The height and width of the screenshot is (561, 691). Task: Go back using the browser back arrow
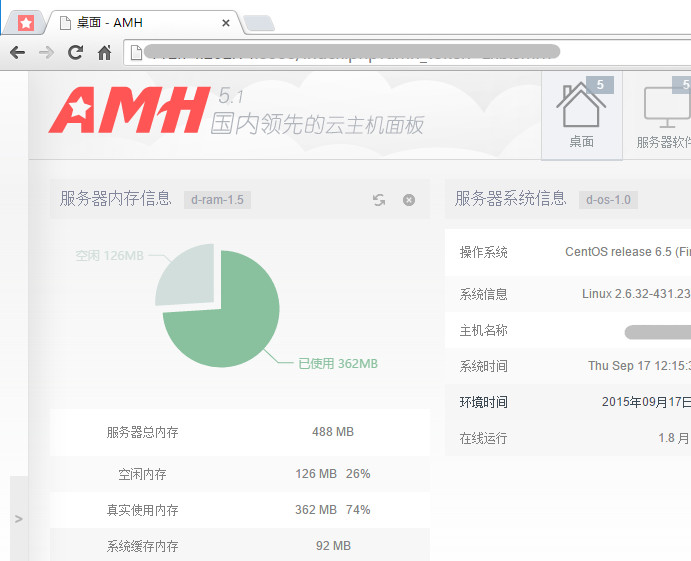17,52
